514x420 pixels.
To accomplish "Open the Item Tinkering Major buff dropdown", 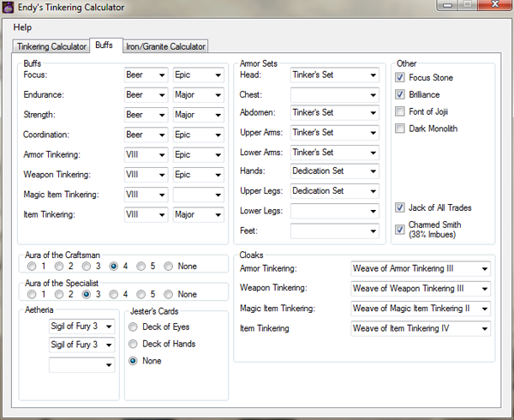I will coord(199,215).
